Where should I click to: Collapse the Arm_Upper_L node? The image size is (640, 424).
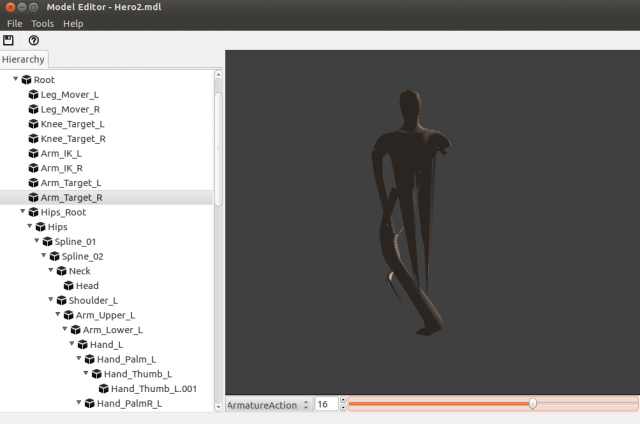(x=58, y=315)
